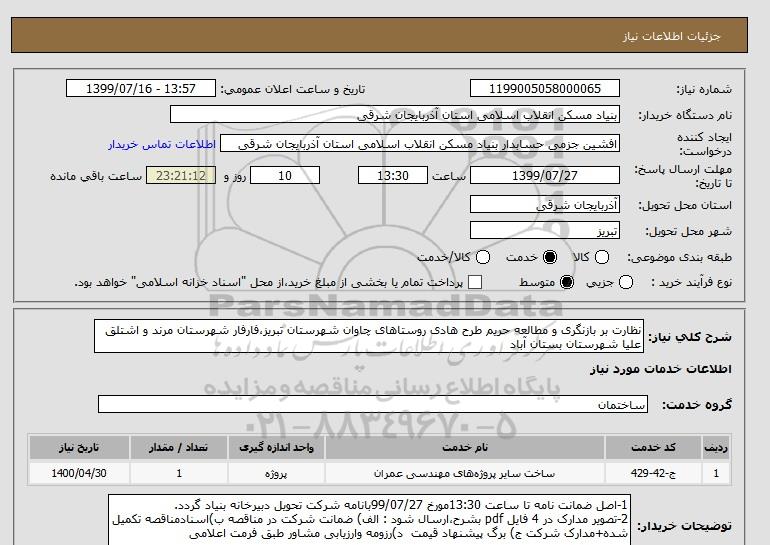The image size is (770, 545).
Task: Click the need date cell 1400/04/30
Action: [79, 473]
